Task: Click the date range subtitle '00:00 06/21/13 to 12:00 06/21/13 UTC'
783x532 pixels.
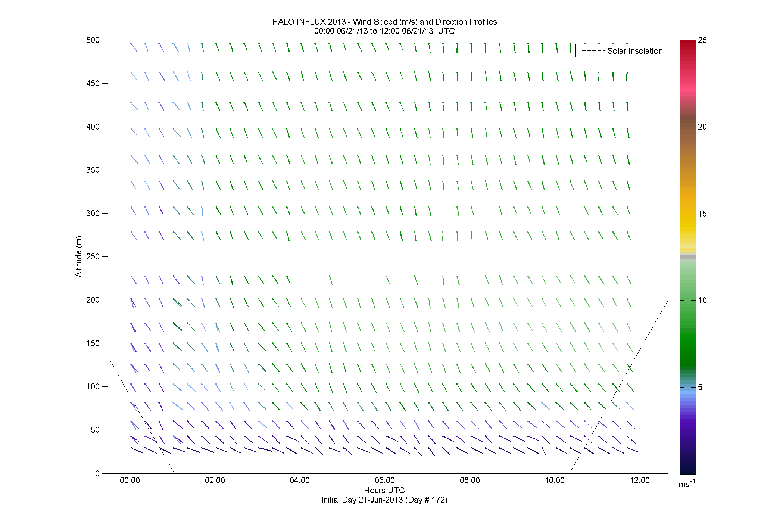Action: (x=384, y=31)
